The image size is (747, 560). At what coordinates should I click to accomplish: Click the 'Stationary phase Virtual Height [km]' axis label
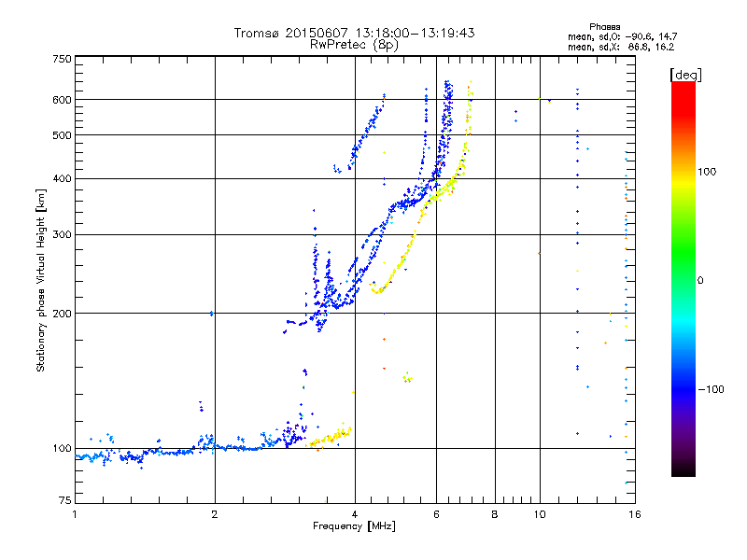[41, 280]
